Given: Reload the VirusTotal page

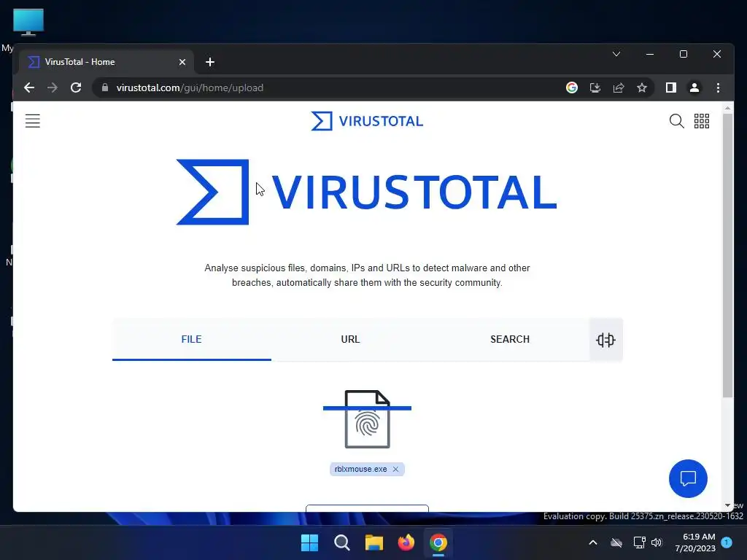Looking at the screenshot, I should [x=76, y=87].
